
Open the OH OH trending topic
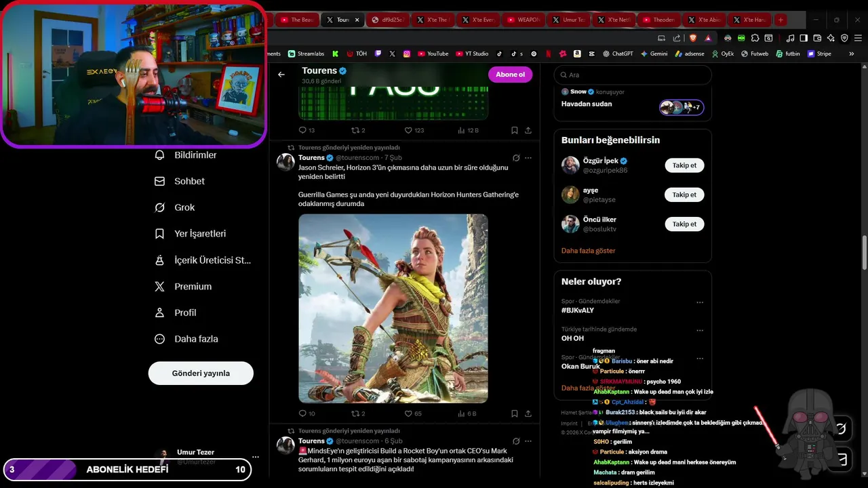tap(572, 338)
